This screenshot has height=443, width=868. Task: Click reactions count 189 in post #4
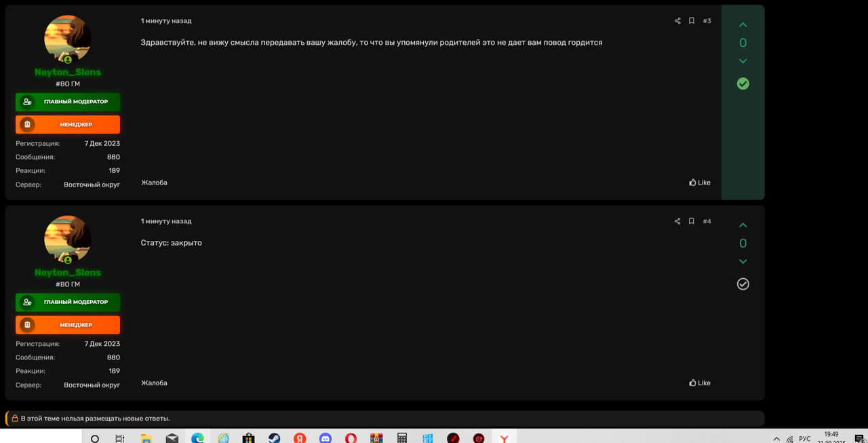coord(114,371)
